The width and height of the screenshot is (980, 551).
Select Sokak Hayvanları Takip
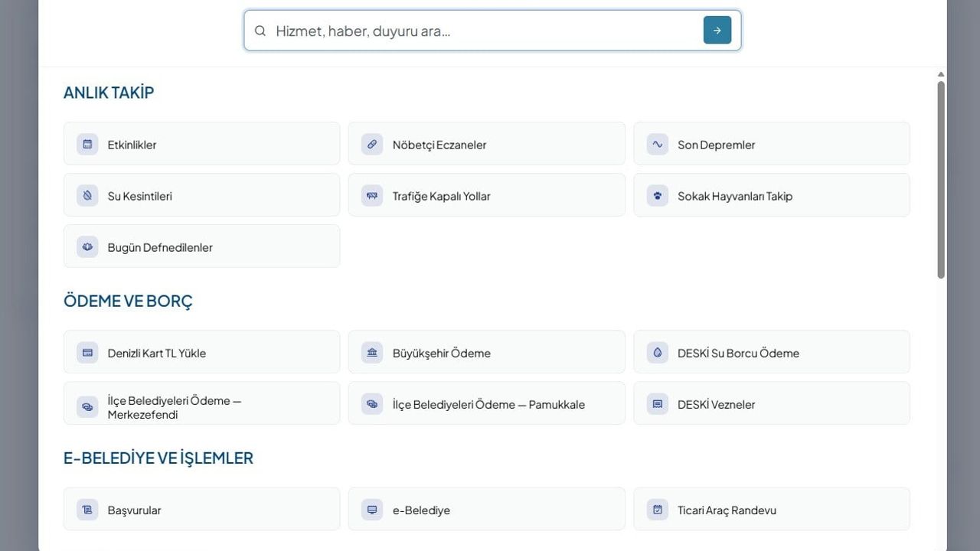pyautogui.click(x=772, y=195)
